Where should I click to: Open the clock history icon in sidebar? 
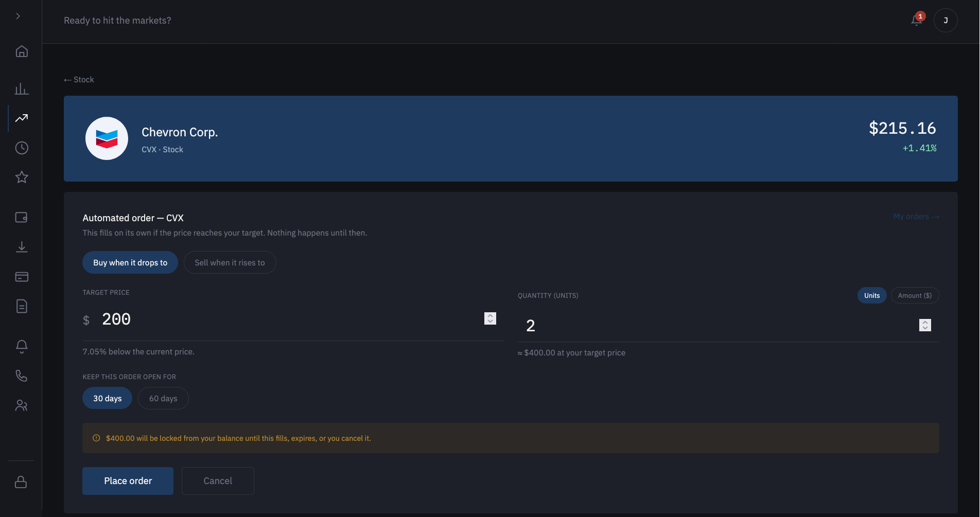point(22,148)
